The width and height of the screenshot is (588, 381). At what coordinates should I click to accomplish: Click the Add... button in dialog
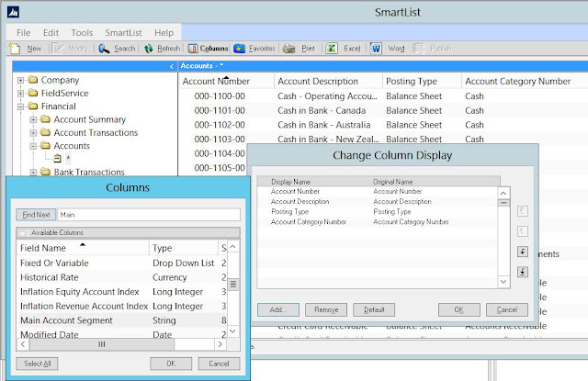[x=278, y=309]
